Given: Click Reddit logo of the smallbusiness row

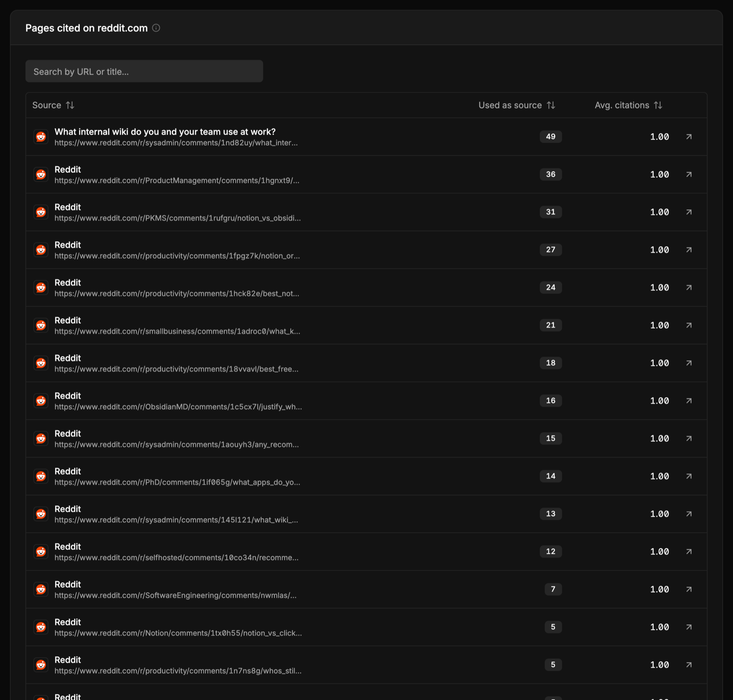Looking at the screenshot, I should pos(41,325).
